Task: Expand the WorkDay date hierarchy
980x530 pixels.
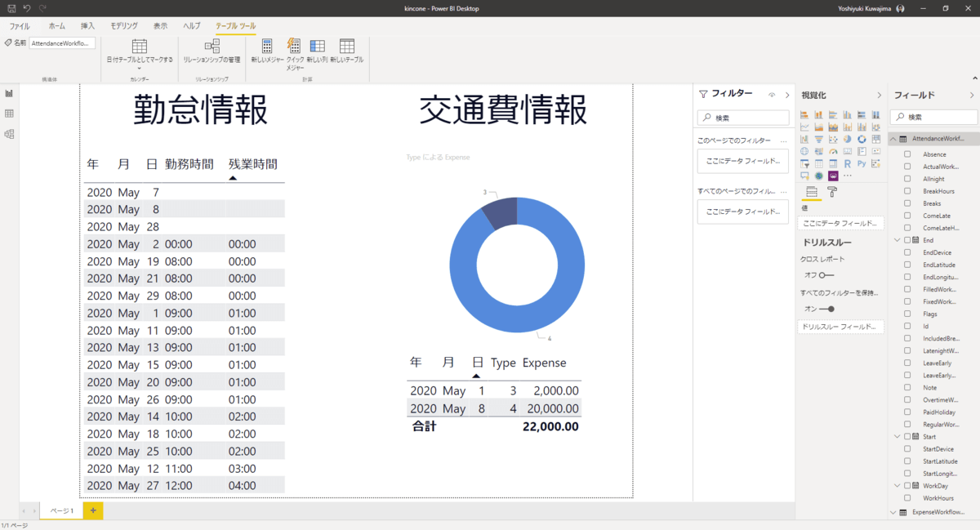Action: click(897, 486)
